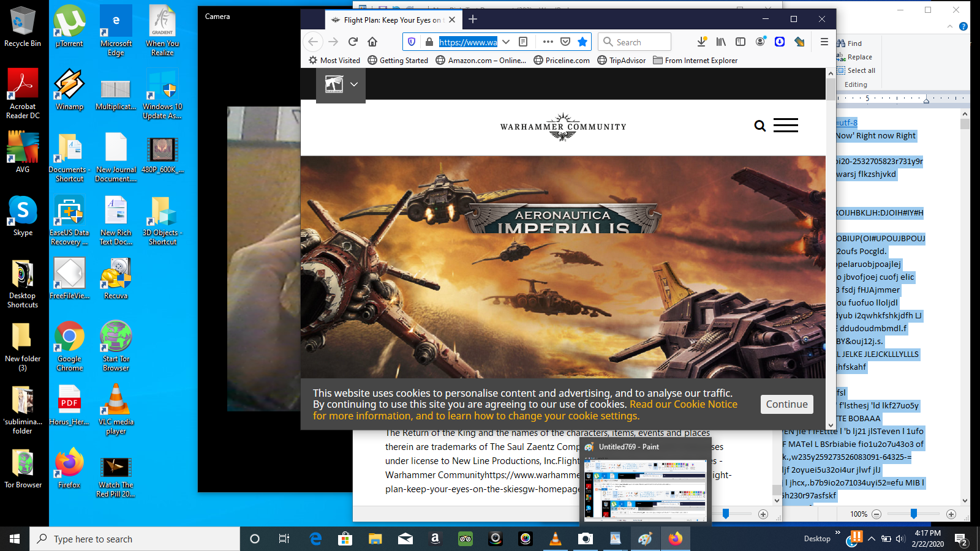This screenshot has height=551, width=980.
Task: Collapse the WordPad ribbon
Action: point(950,26)
